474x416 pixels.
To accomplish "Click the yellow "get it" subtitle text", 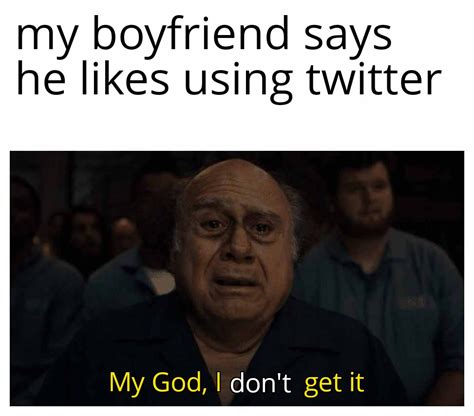I will click(334, 383).
